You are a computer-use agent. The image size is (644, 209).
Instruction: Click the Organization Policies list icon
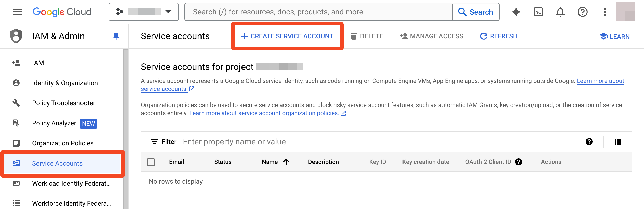pos(16,143)
